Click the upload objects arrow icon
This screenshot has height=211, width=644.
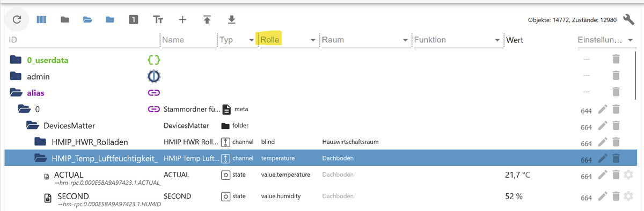(207, 20)
